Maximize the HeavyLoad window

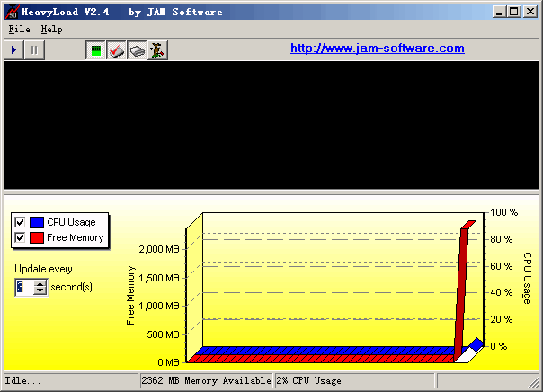(513, 12)
